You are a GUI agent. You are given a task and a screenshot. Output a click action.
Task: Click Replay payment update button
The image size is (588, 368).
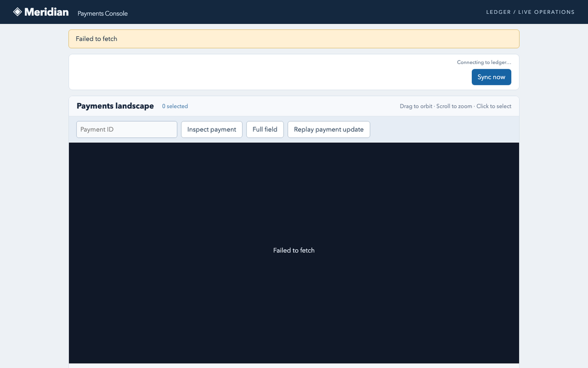[x=329, y=130]
